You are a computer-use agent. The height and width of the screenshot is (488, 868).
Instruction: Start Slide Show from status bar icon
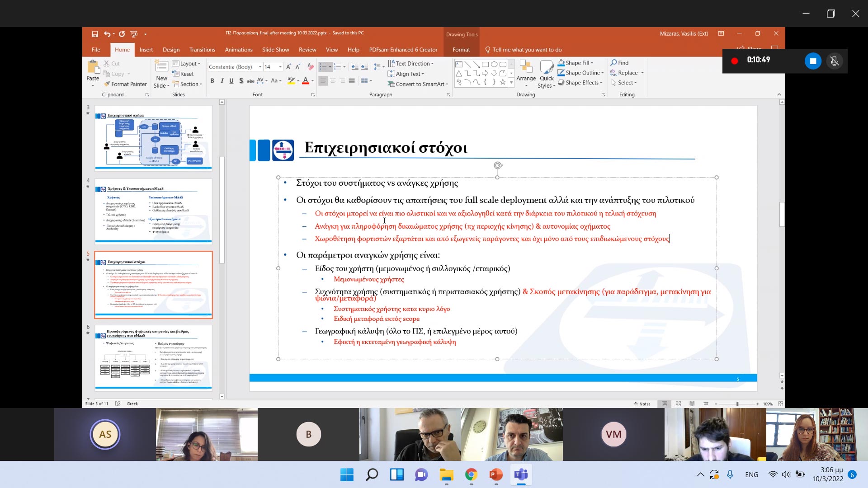tap(706, 404)
